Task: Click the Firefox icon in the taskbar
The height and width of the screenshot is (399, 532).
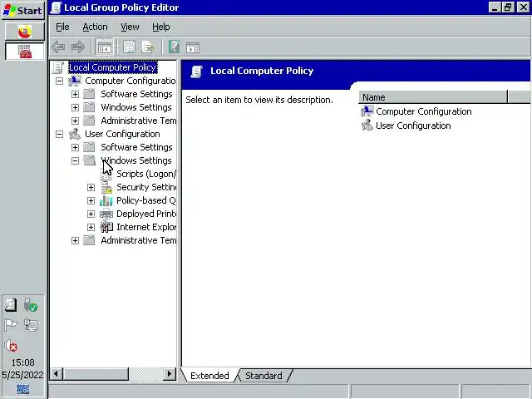Action: click(24, 32)
